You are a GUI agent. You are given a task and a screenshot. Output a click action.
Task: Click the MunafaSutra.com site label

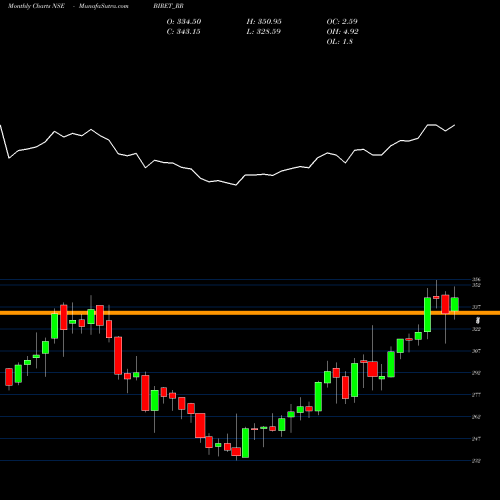point(103,6)
